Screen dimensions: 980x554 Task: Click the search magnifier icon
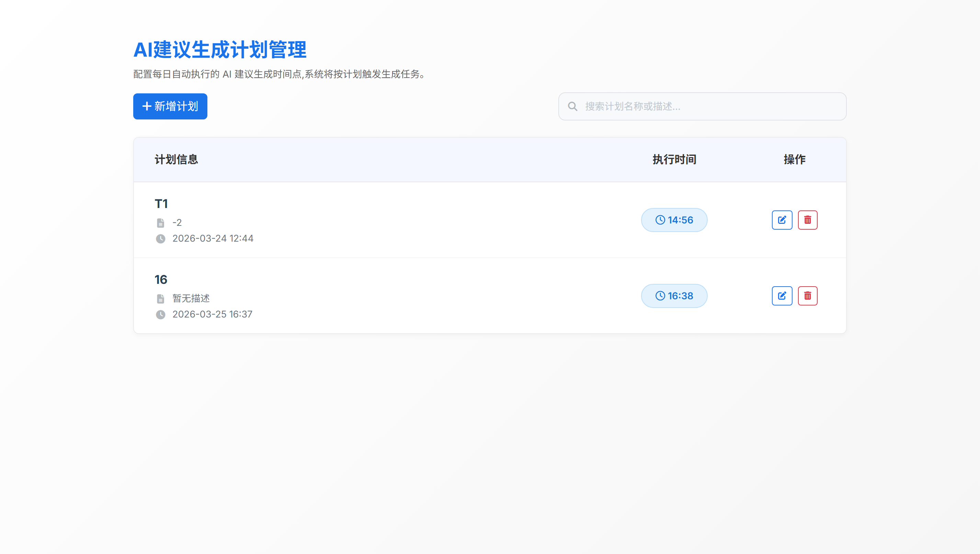click(572, 106)
